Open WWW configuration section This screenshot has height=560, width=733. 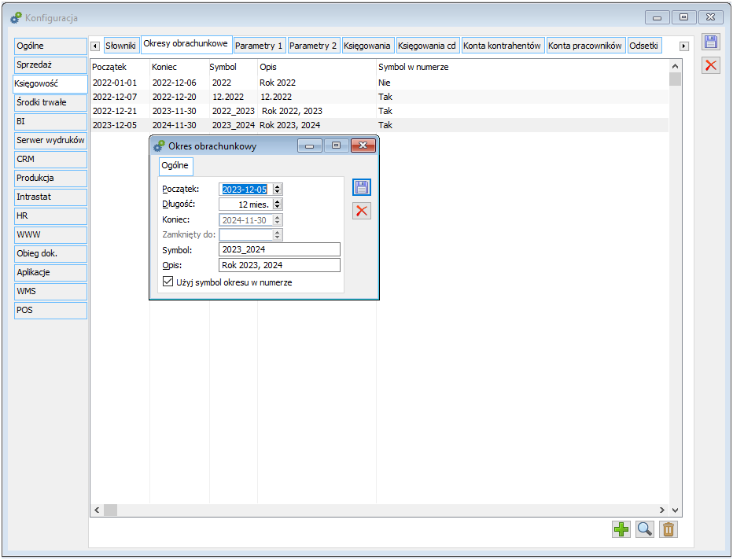50,234
